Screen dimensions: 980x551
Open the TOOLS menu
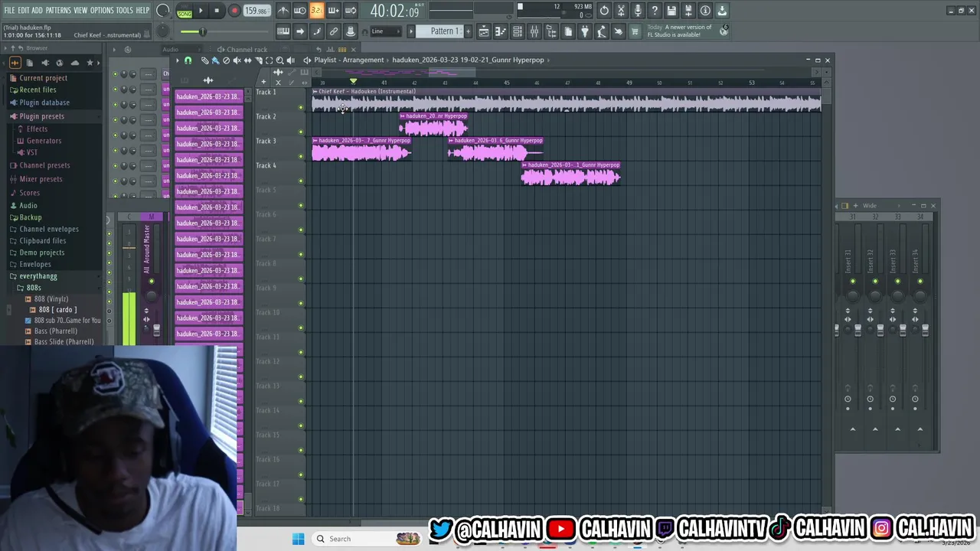click(x=125, y=10)
